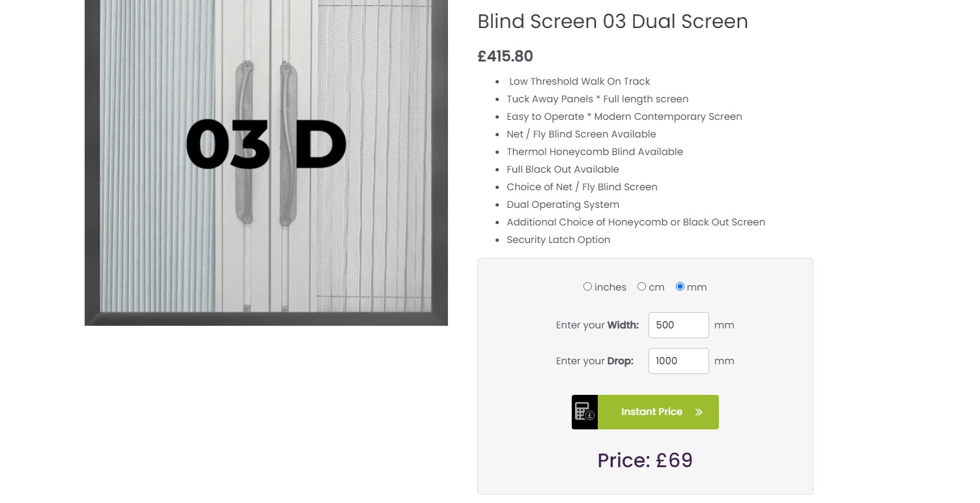The width and height of the screenshot is (980, 503).
Task: Click the Full Black Out Available bullet
Action: (563, 169)
